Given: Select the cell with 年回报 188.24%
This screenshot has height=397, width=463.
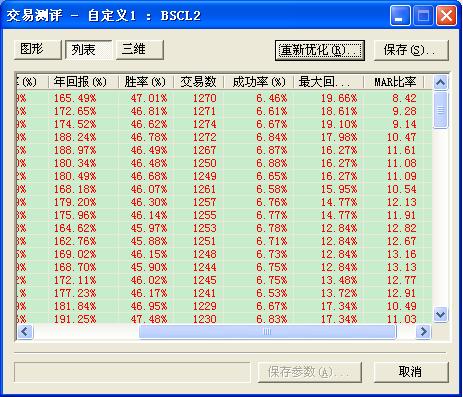Looking at the screenshot, I should click(75, 137).
